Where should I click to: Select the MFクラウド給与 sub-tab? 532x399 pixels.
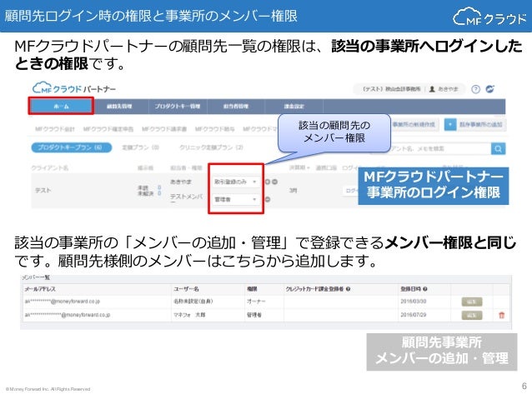click(215, 129)
